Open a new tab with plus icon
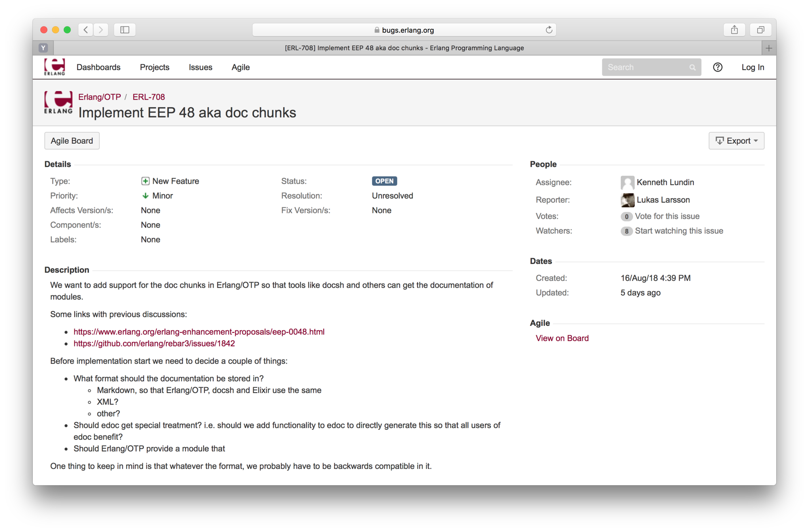The image size is (809, 532). click(768, 48)
